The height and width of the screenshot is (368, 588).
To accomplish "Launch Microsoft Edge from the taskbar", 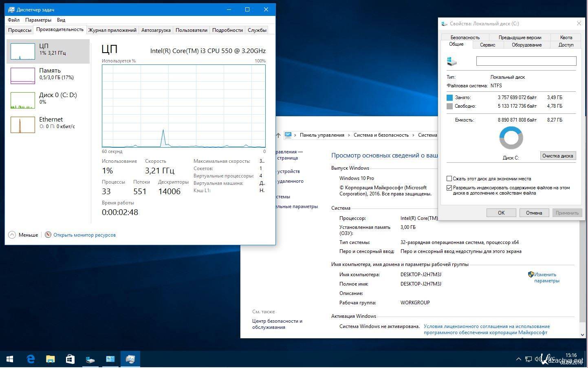I will coord(31,359).
